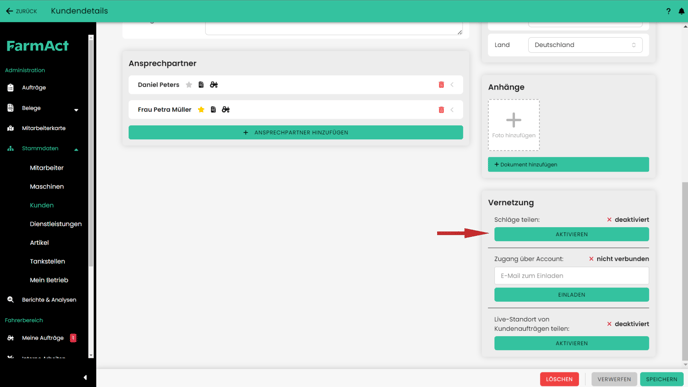Focus the E-Mail zum Einladen field
Screen dimensions: 688x387
click(x=571, y=276)
